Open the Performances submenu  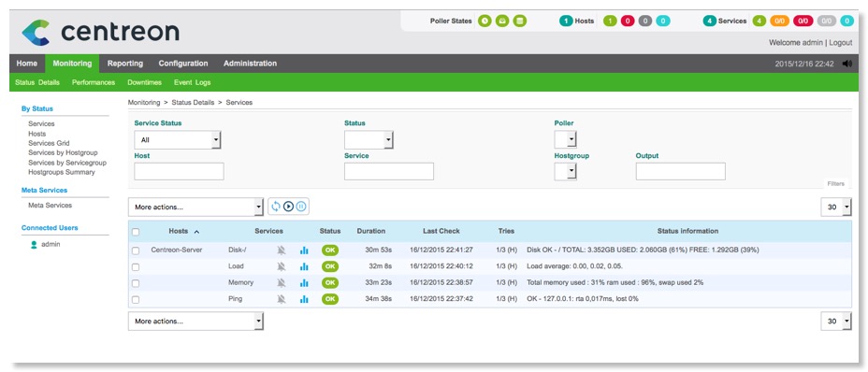94,82
